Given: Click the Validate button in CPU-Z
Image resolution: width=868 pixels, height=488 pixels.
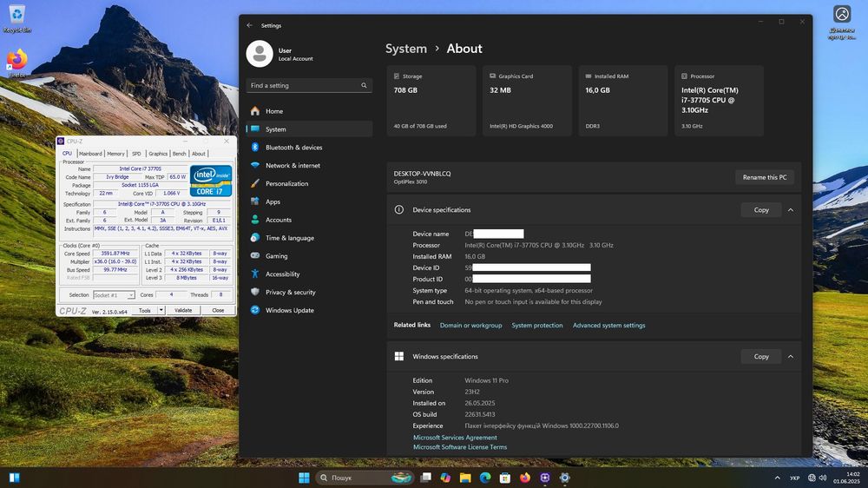Looking at the screenshot, I should [x=183, y=310].
